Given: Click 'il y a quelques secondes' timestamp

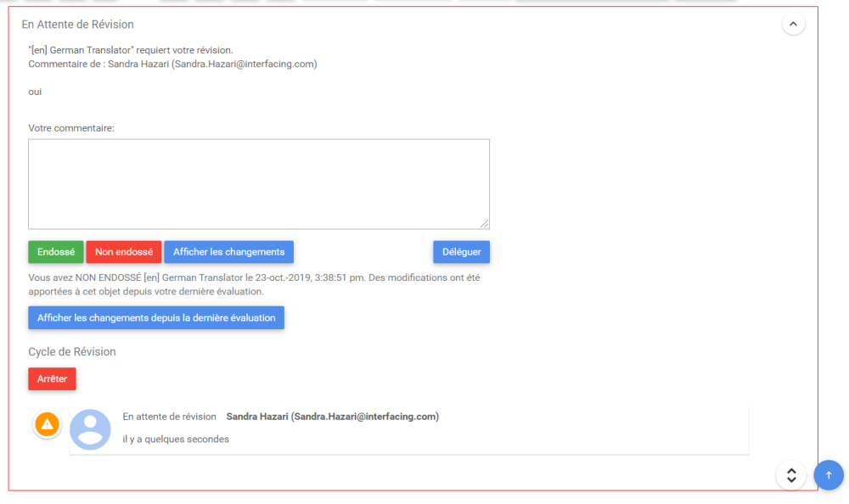Looking at the screenshot, I should tap(176, 439).
